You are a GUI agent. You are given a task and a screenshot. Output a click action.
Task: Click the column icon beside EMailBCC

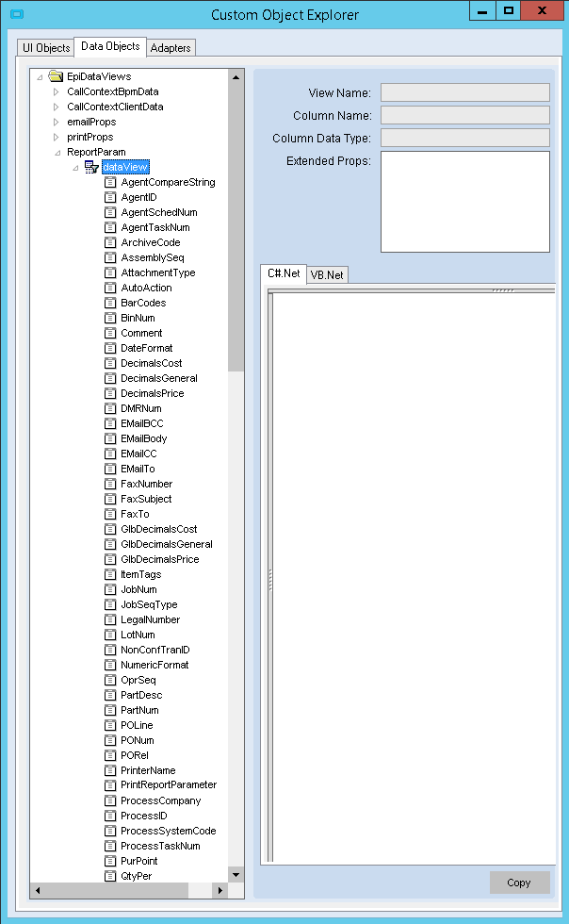coord(110,423)
